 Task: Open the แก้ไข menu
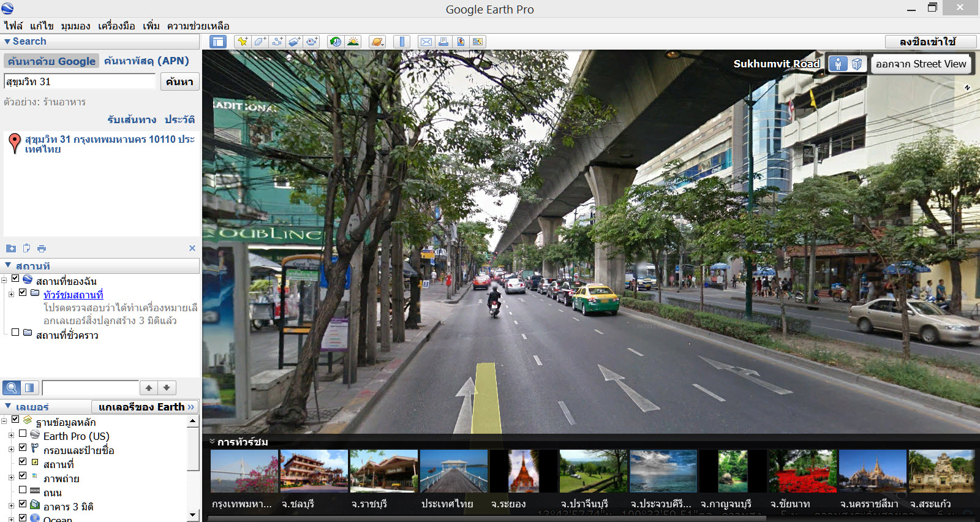(42, 26)
